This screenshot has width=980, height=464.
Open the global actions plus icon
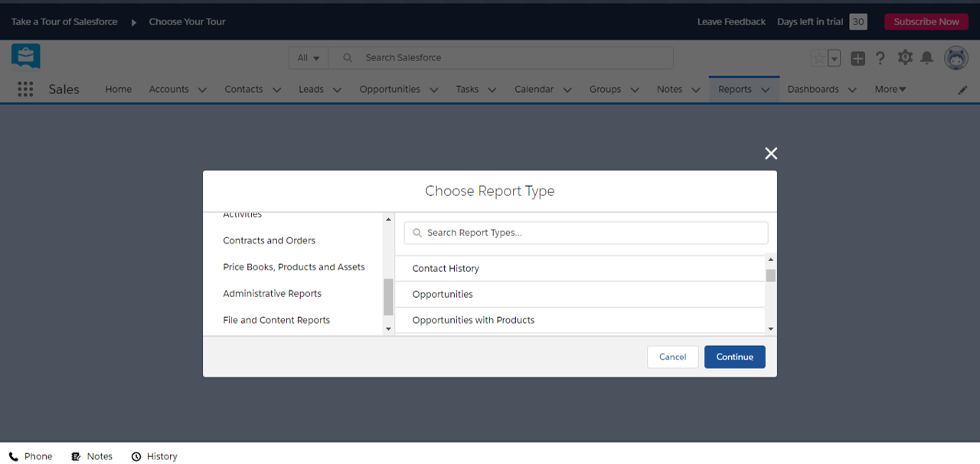[857, 58]
